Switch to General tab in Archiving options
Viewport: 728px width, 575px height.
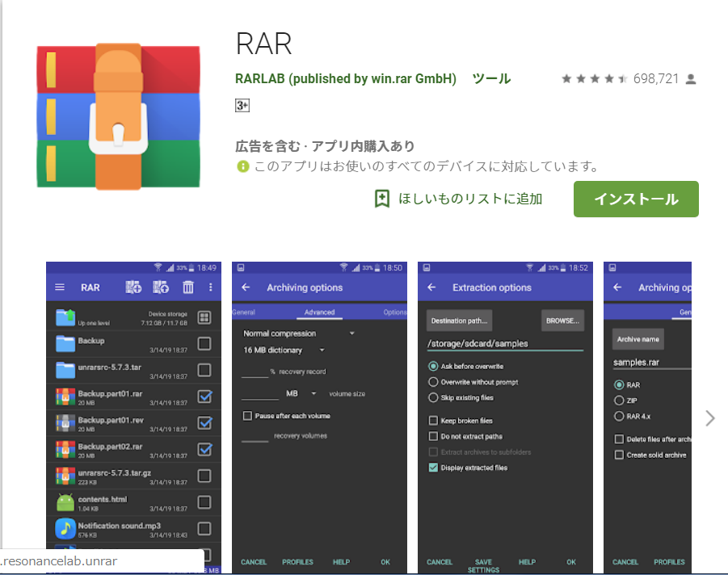coord(244,313)
